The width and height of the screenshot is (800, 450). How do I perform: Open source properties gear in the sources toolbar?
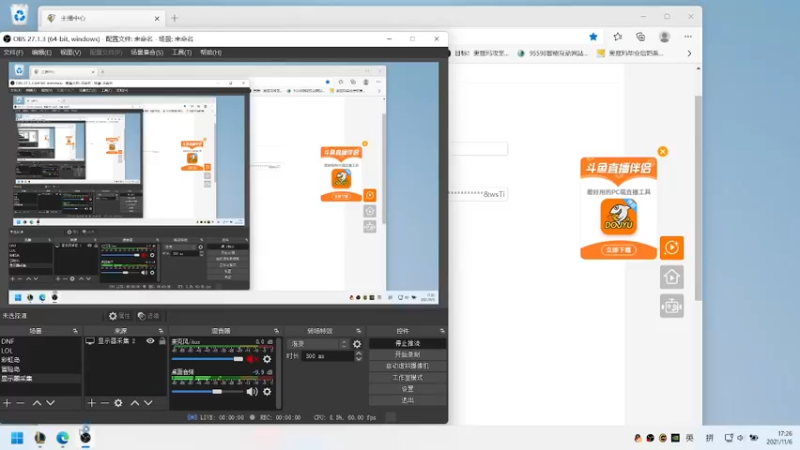coord(118,403)
